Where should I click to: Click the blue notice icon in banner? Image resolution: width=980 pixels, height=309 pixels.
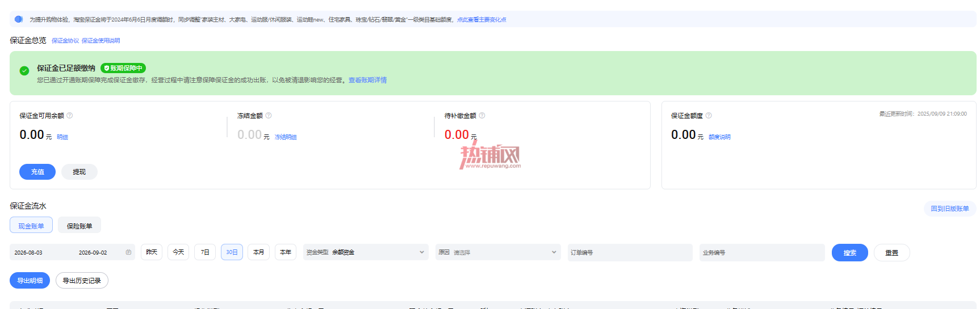click(x=19, y=19)
